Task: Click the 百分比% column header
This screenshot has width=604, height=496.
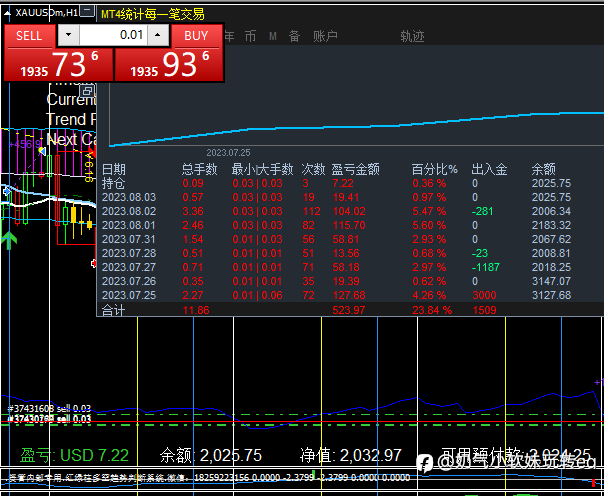Action: (x=435, y=169)
